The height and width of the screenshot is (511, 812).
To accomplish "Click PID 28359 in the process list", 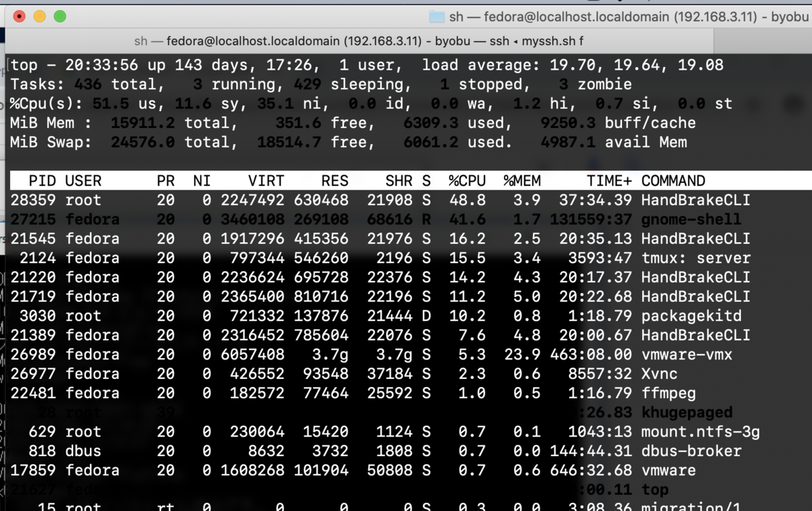I will point(33,200).
